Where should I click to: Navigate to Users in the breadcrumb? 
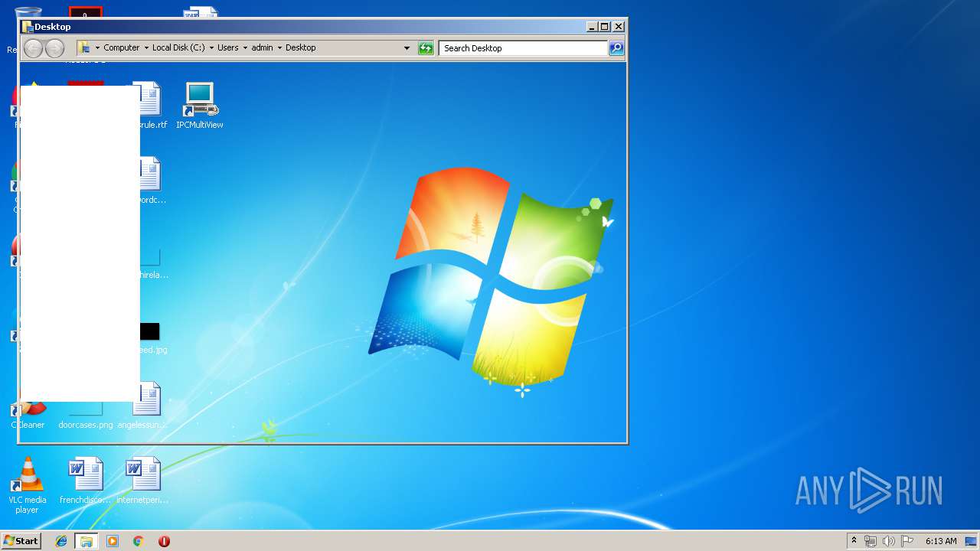[228, 47]
